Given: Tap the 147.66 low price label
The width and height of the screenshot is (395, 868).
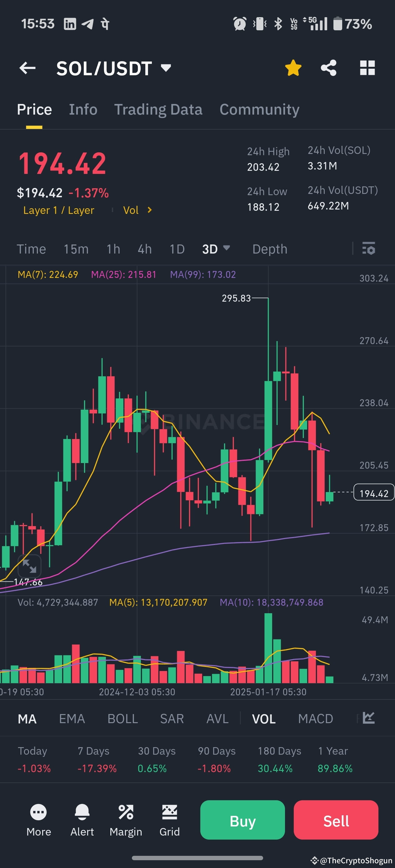Looking at the screenshot, I should point(28,582).
